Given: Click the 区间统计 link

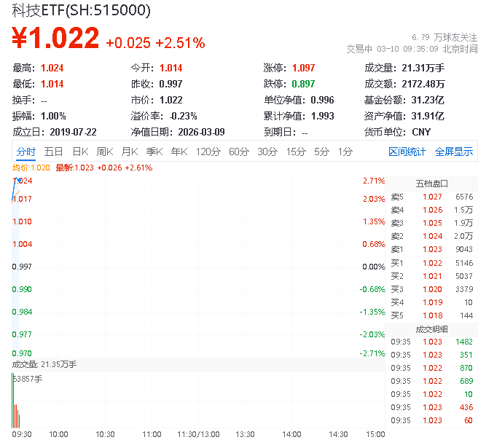Looking at the screenshot, I should (407, 152).
